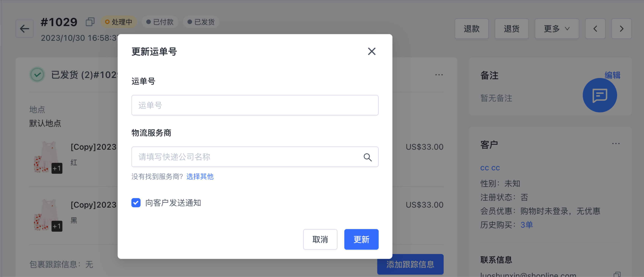The image size is (644, 277).
Task: Copy the contact email icon
Action: (x=617, y=275)
